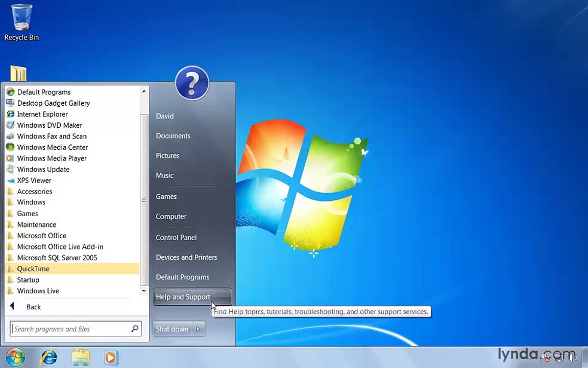The height and width of the screenshot is (368, 588).
Task: Launch Desktop Gadget Gallery text entry
Action: [53, 103]
